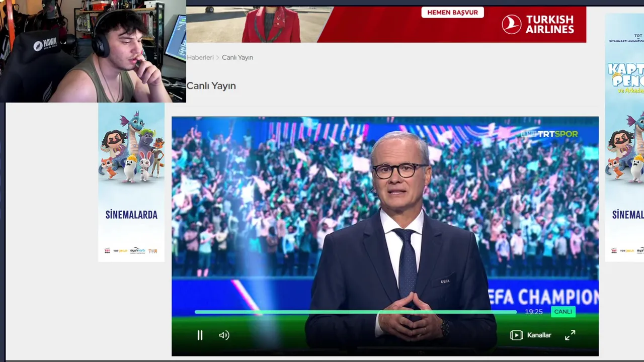Open the Kanallar channel list
This screenshot has height=362, width=644.
pos(531,335)
